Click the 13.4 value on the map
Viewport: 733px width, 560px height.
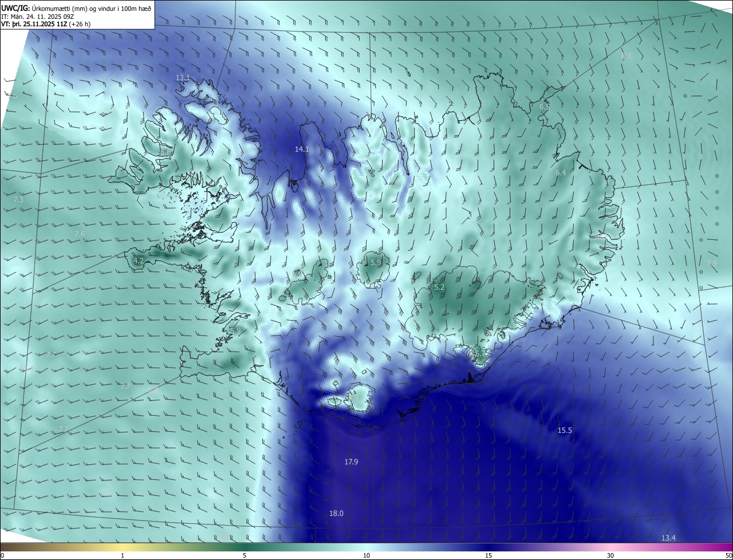tap(668, 538)
